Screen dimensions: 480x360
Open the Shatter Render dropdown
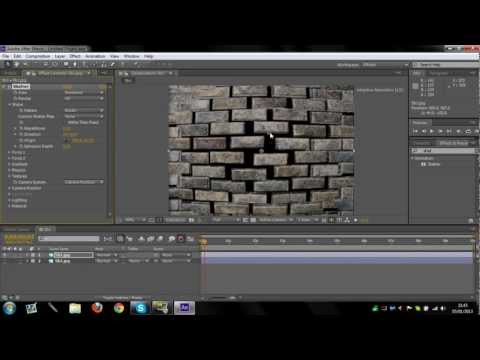84,99
